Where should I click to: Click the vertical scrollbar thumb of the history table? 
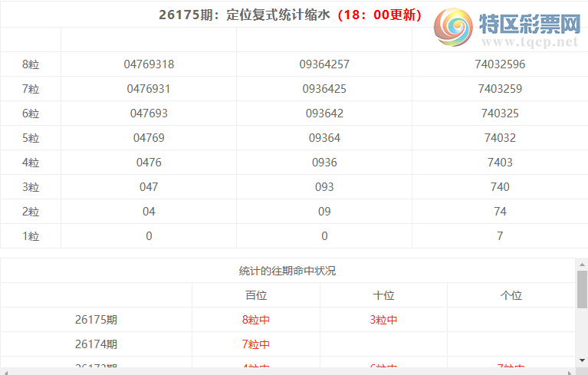point(582,289)
